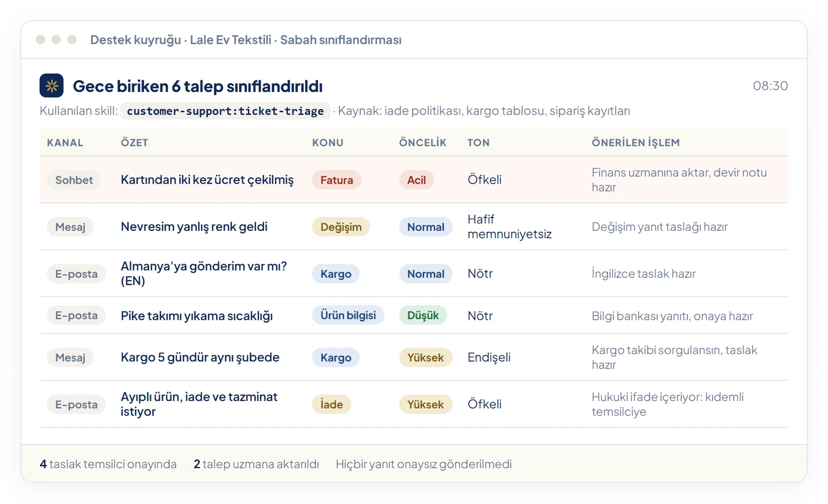Screen dimensions: 828x504
Task: Click the Düşük priority badge
Action: 423,315
